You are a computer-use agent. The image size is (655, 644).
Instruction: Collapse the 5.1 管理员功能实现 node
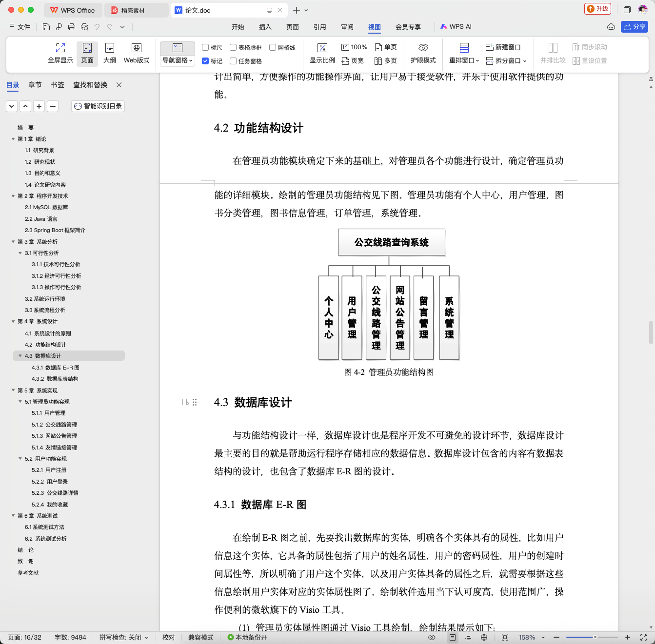pos(20,402)
